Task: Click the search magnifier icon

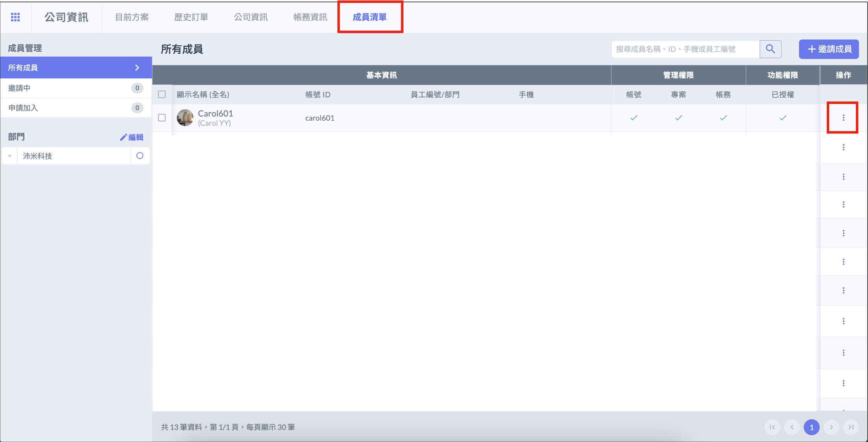Action: (x=770, y=49)
